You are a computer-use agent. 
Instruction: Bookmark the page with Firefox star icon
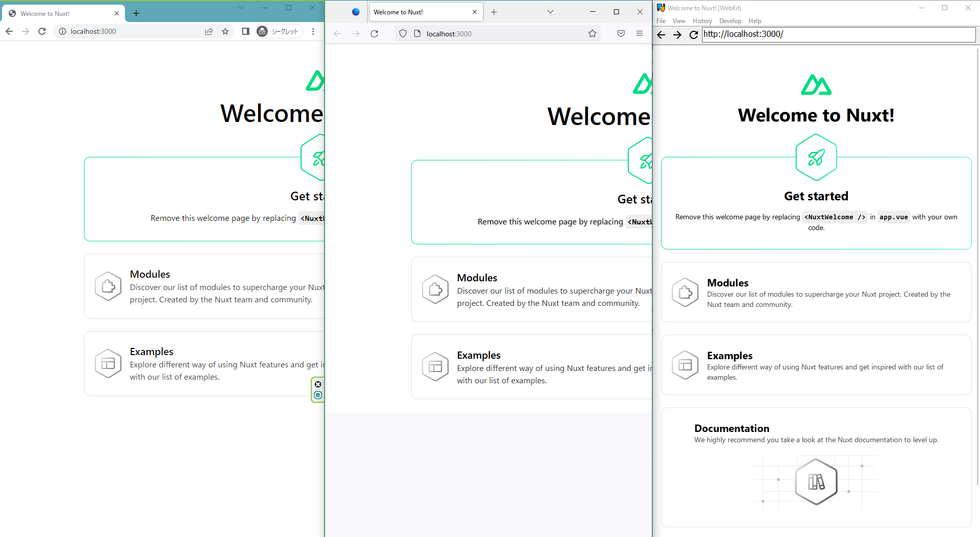pyautogui.click(x=592, y=34)
